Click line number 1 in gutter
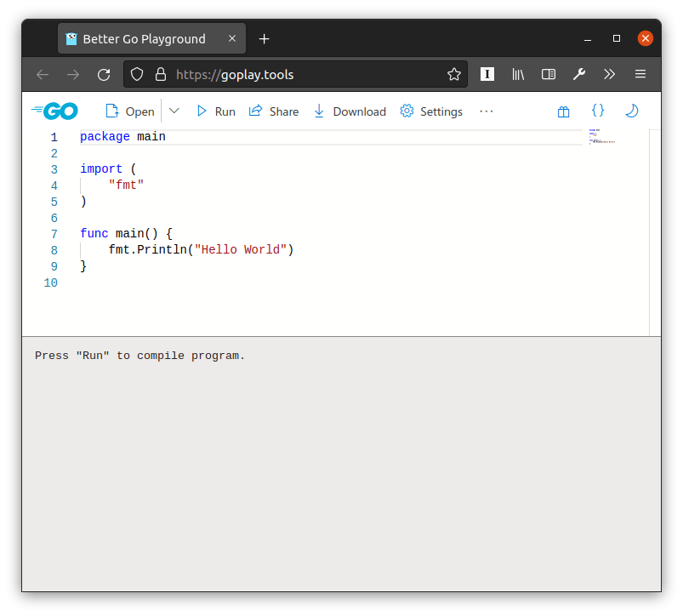This screenshot has height=616, width=683. point(54,137)
